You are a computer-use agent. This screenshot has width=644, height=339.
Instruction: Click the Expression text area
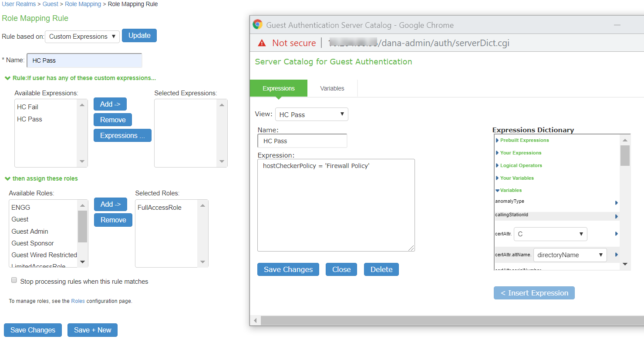(x=336, y=205)
